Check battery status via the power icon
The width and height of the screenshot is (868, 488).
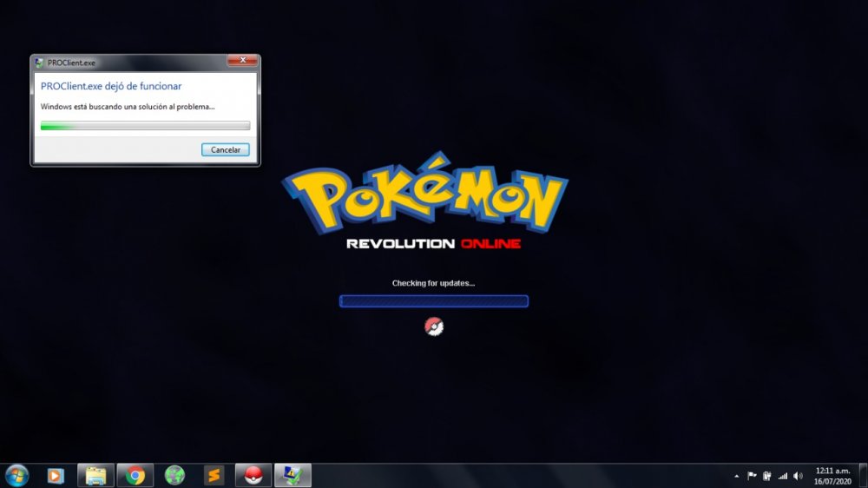click(767, 476)
